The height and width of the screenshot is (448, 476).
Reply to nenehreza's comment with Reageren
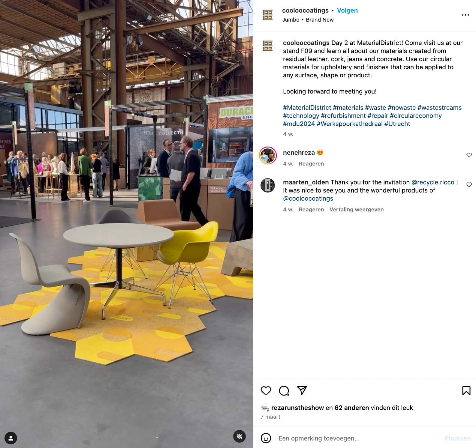[x=311, y=164]
